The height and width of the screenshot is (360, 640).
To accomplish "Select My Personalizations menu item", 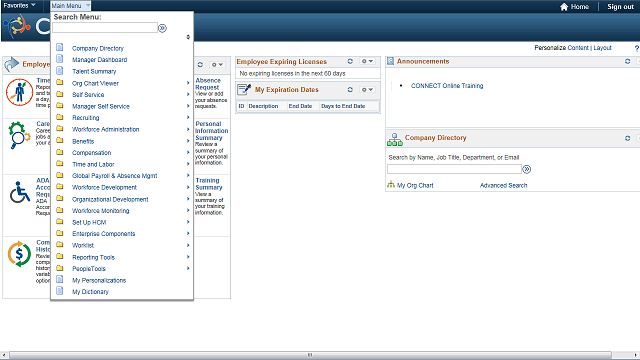I will (x=99, y=280).
